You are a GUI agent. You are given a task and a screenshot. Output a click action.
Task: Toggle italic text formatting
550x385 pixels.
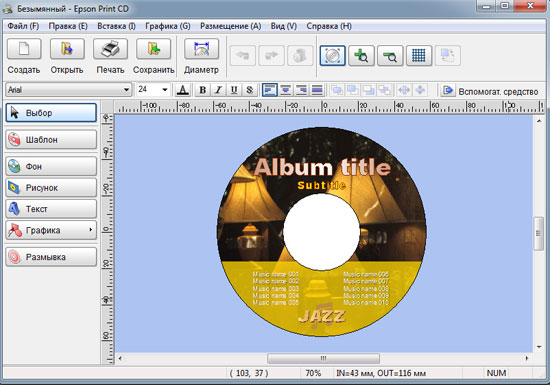coord(218,90)
